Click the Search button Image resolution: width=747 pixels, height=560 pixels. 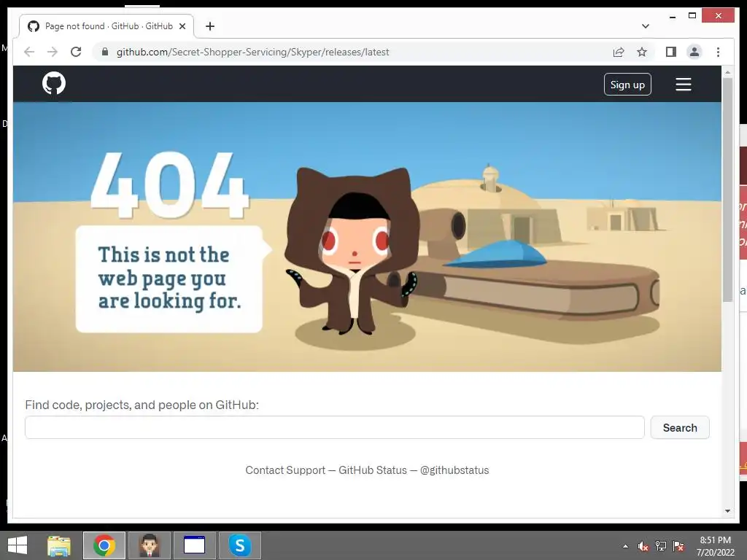[x=680, y=427]
